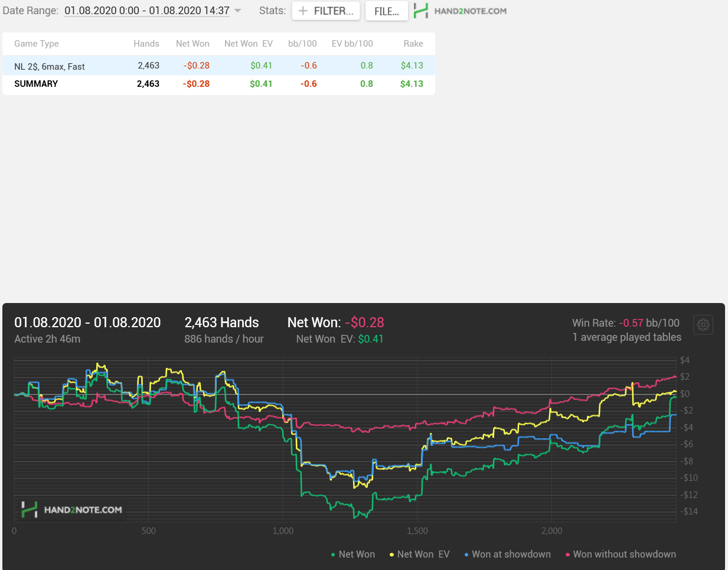This screenshot has height=570, width=728.
Task: Click the 1,000 hands axis label
Action: click(283, 531)
